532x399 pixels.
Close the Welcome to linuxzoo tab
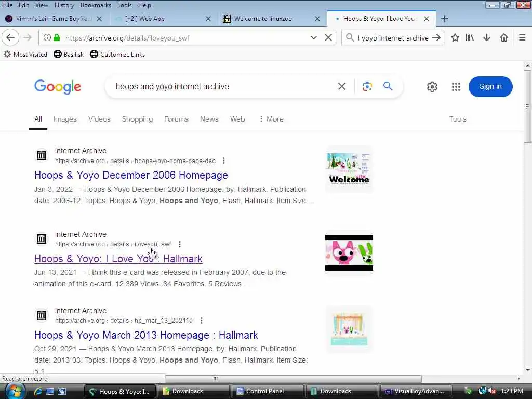point(317,19)
